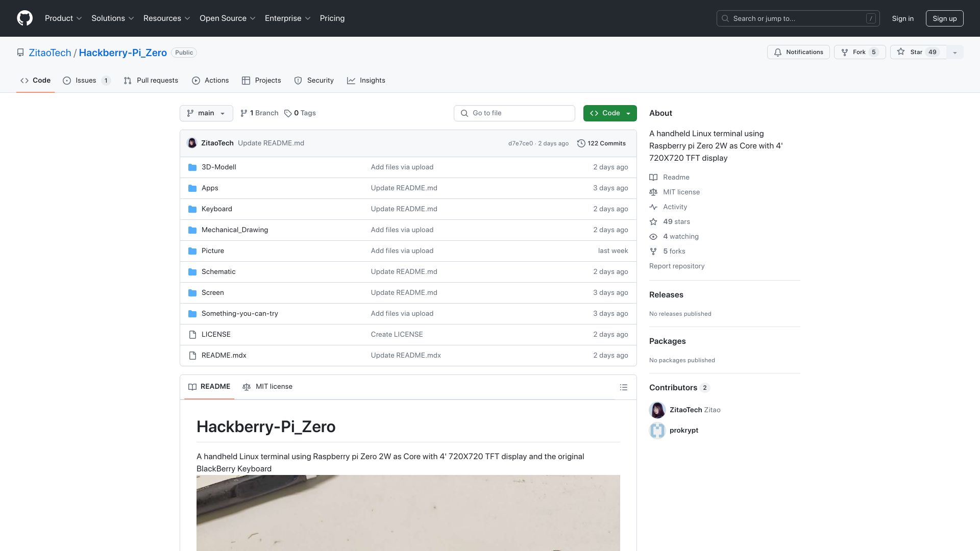The height and width of the screenshot is (551, 980).
Task: Click the Notifications bell button
Action: click(x=798, y=52)
